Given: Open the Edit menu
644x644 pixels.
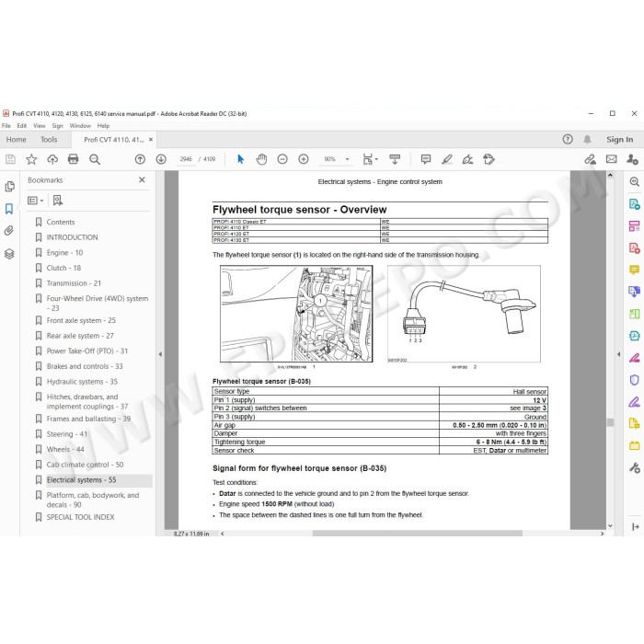Looking at the screenshot, I should (22, 126).
